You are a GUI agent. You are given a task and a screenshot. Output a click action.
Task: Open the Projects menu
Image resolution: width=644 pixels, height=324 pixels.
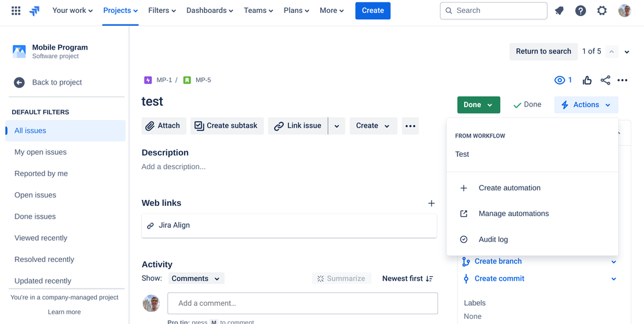tap(120, 11)
